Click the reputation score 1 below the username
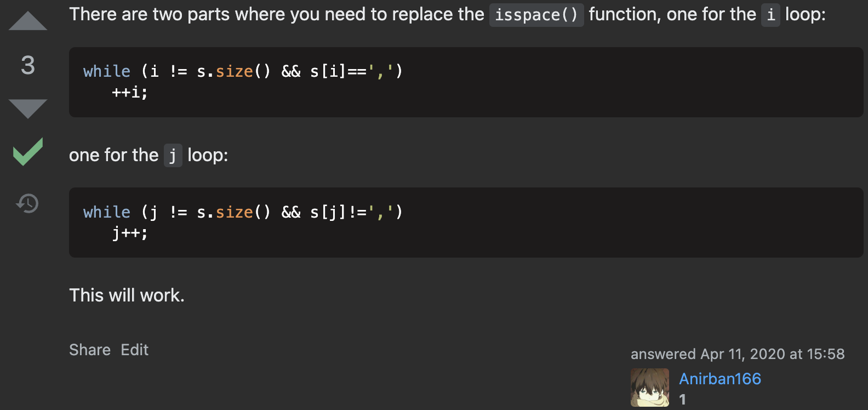The image size is (868, 410). [683, 400]
